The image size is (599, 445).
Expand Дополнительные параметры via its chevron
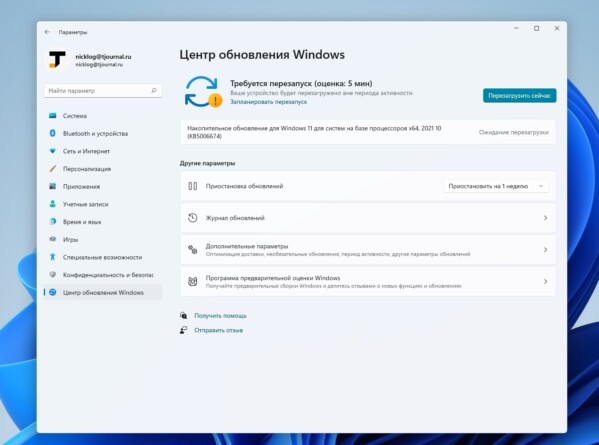[x=546, y=250]
